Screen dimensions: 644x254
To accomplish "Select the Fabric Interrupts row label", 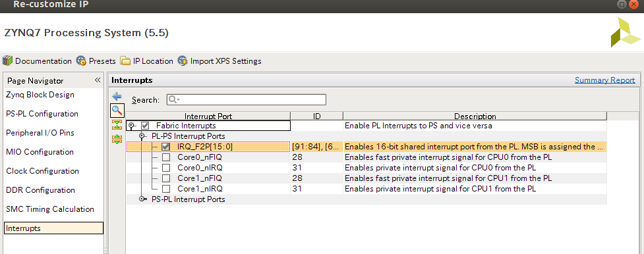I will click(x=186, y=126).
